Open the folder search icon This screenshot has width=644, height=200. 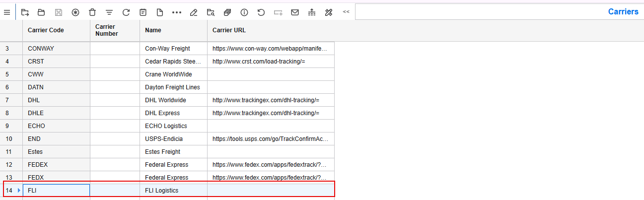[x=211, y=12]
